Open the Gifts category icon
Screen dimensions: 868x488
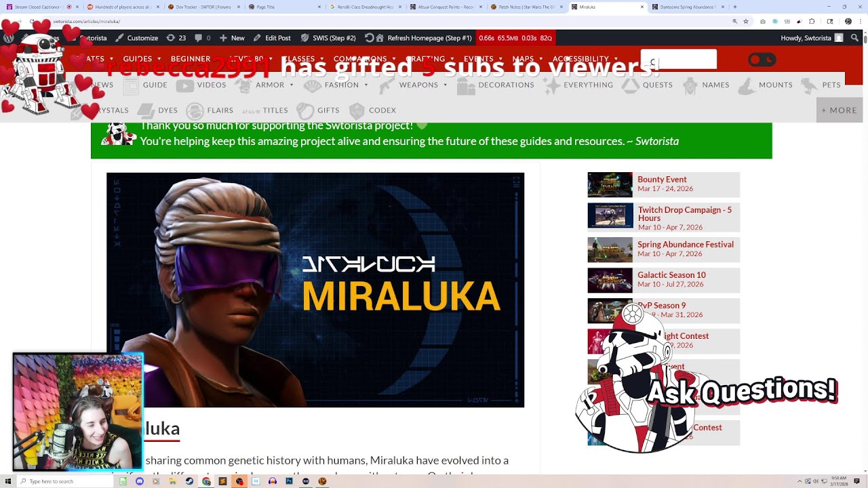[318, 110]
